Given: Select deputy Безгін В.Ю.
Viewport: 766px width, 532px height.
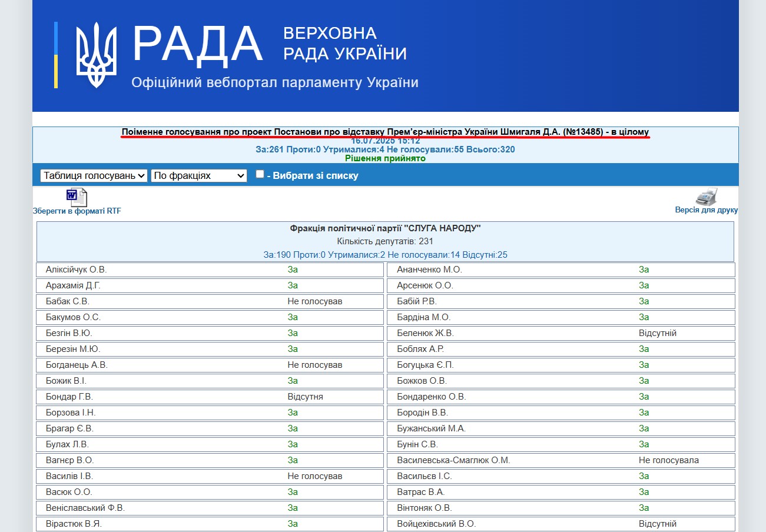Looking at the screenshot, I should pyautogui.click(x=69, y=333).
